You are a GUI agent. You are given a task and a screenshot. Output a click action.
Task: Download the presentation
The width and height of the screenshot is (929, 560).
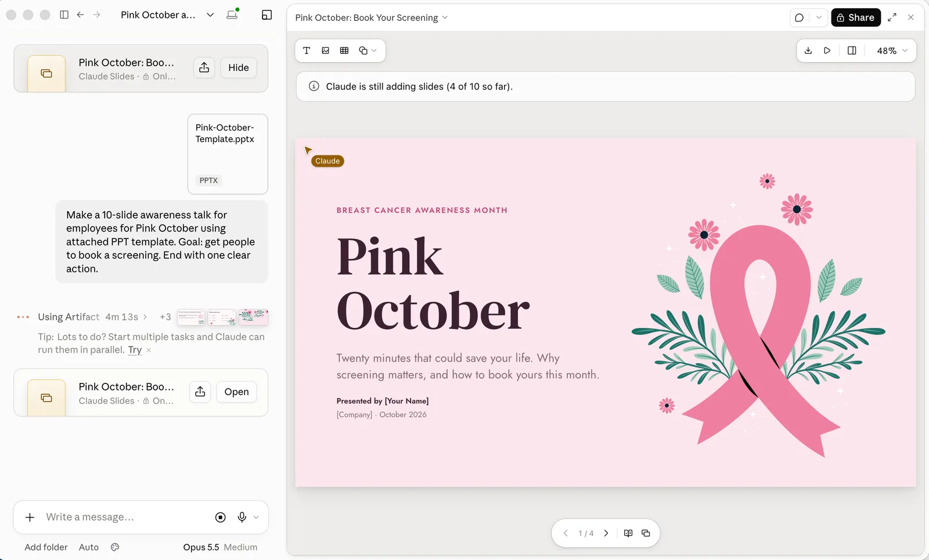click(808, 50)
